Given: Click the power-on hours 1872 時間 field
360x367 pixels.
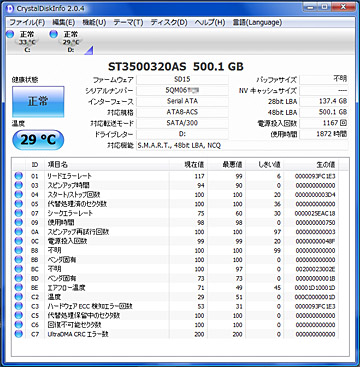Looking at the screenshot, I should coord(324,134).
